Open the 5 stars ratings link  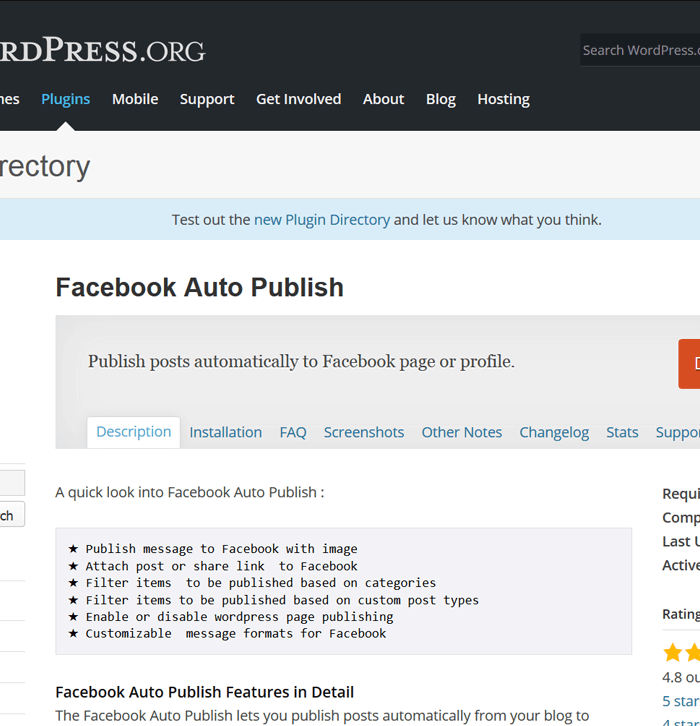[681, 701]
